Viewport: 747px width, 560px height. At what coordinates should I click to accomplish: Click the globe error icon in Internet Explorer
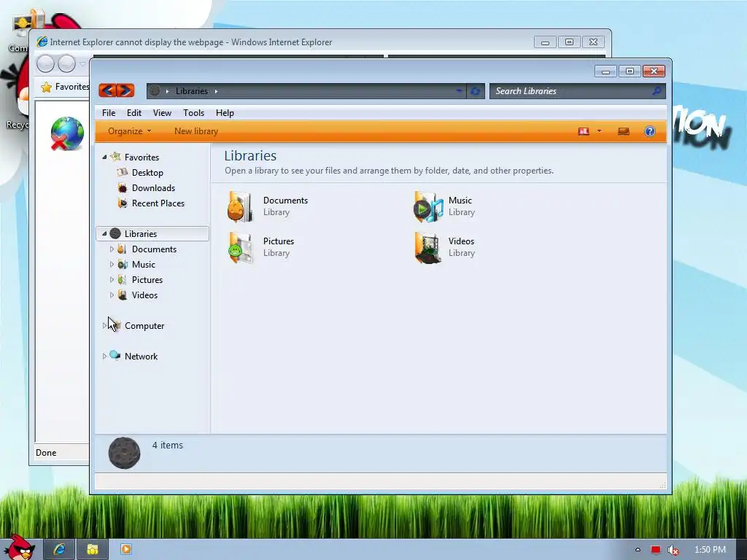click(67, 133)
